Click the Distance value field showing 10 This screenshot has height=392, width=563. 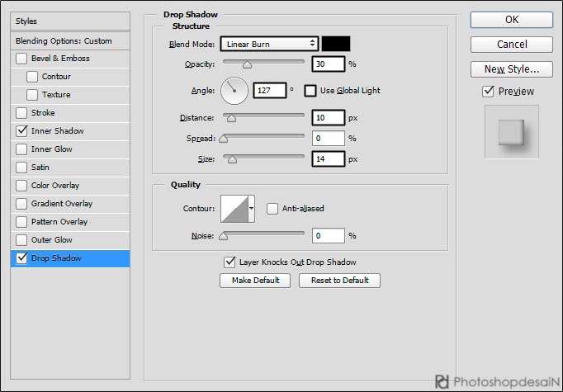click(329, 118)
